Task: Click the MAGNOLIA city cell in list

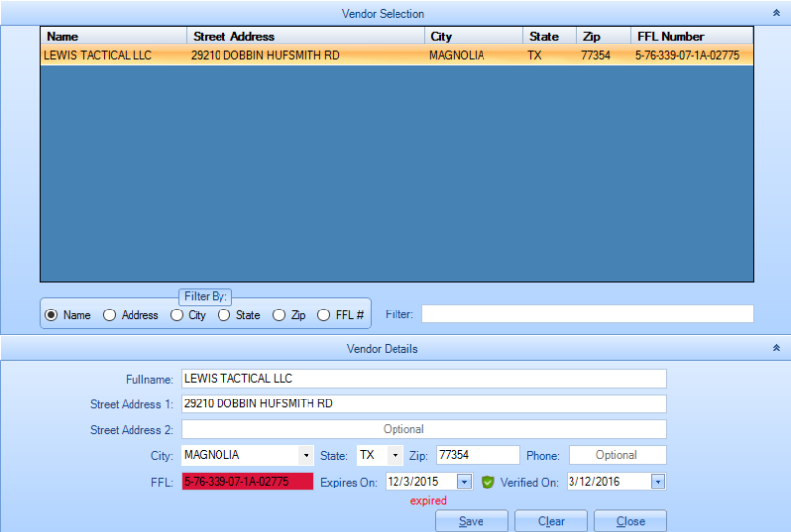Action: (x=457, y=55)
